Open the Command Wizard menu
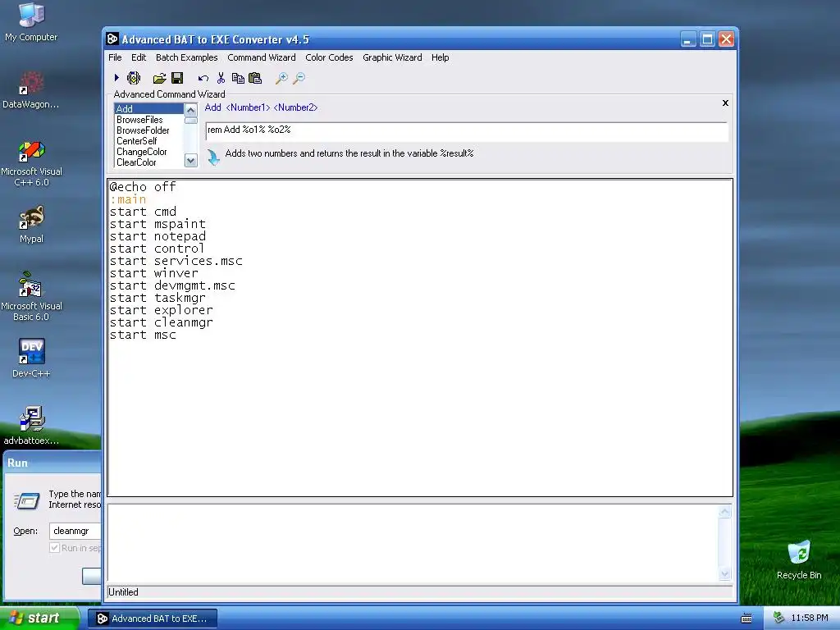 [x=262, y=57]
